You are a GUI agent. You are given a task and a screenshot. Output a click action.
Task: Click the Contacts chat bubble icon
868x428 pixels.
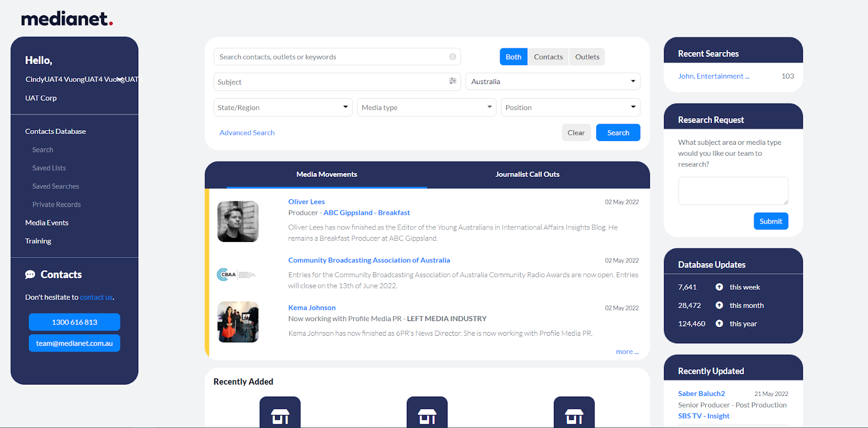30,274
